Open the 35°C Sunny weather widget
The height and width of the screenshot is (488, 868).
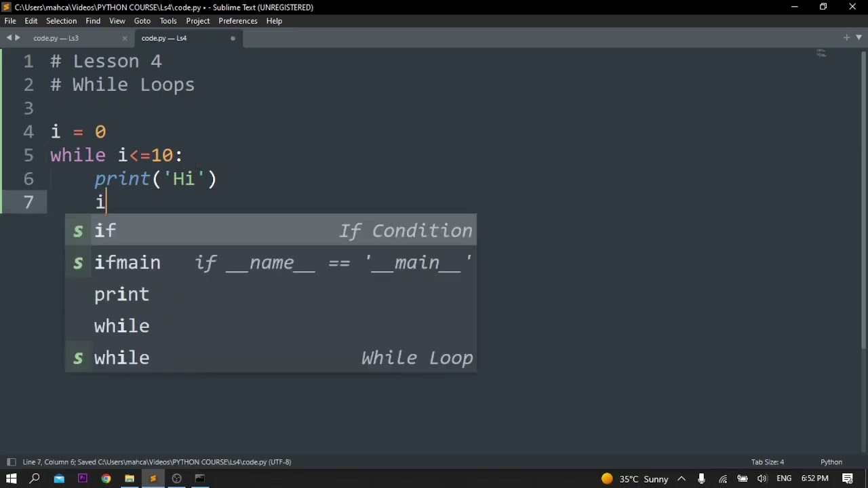point(635,479)
